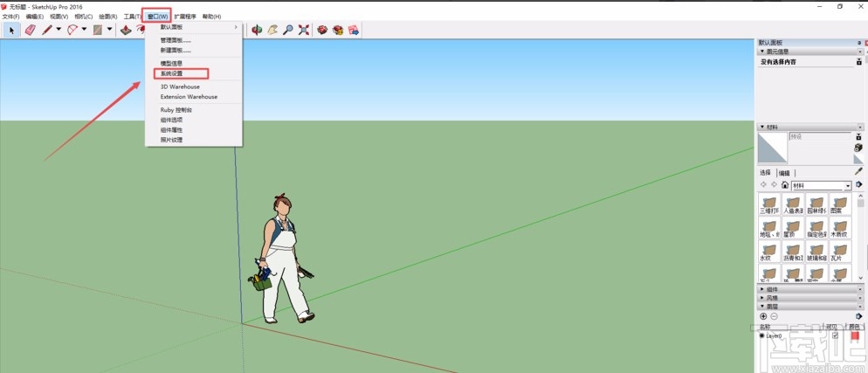
Task: Open the 视图(V) menu
Action: [x=59, y=17]
